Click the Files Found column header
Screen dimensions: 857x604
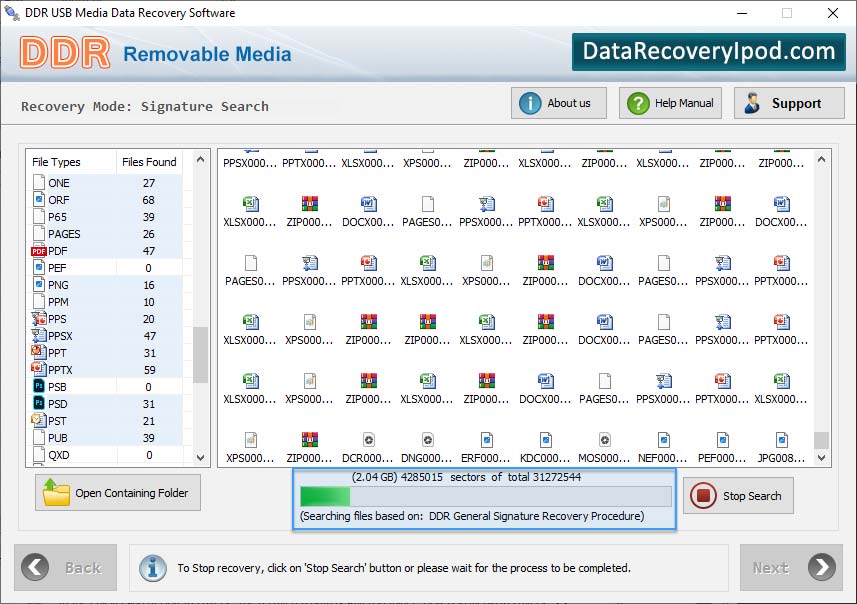pos(149,162)
